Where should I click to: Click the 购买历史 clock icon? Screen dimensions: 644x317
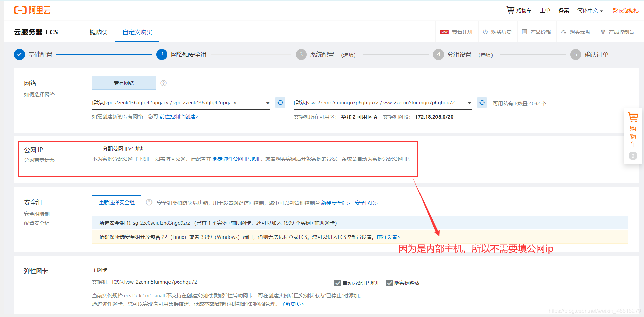[x=485, y=32]
